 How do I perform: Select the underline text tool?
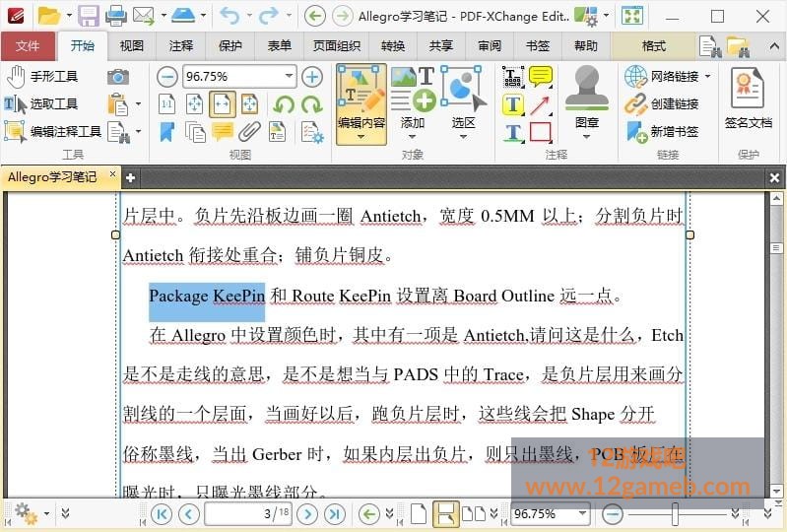tap(513, 132)
